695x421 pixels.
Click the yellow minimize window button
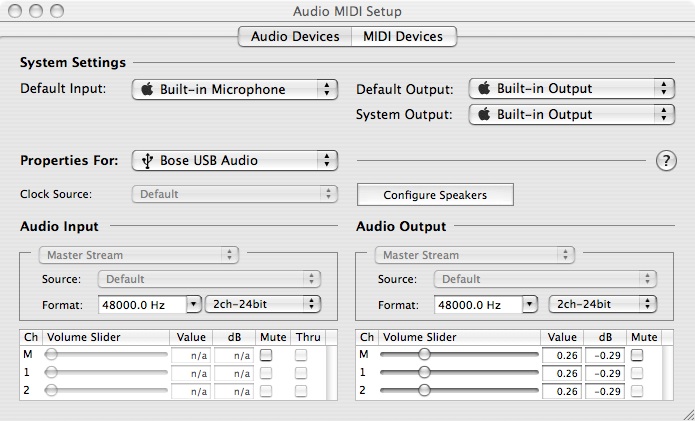(38, 11)
